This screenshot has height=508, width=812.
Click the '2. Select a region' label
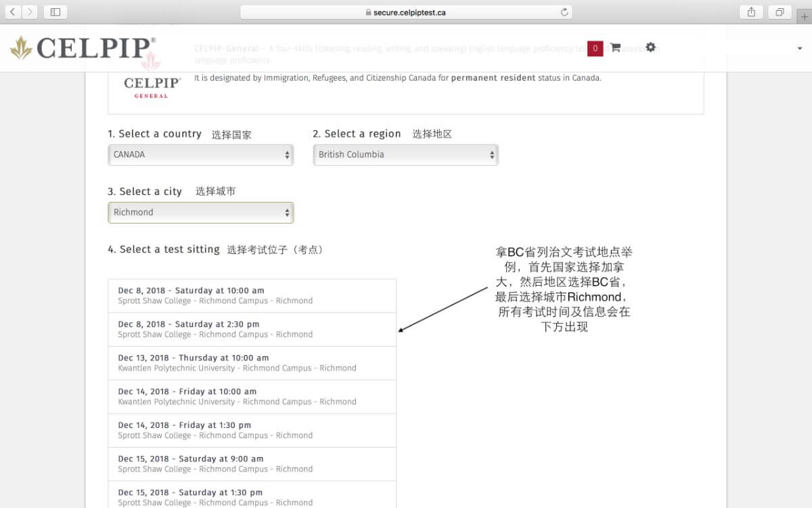click(357, 134)
